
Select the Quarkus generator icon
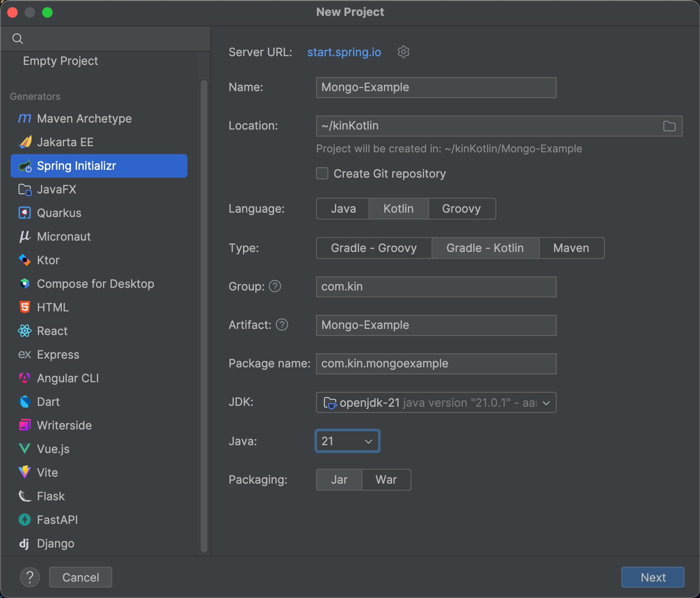(x=24, y=213)
